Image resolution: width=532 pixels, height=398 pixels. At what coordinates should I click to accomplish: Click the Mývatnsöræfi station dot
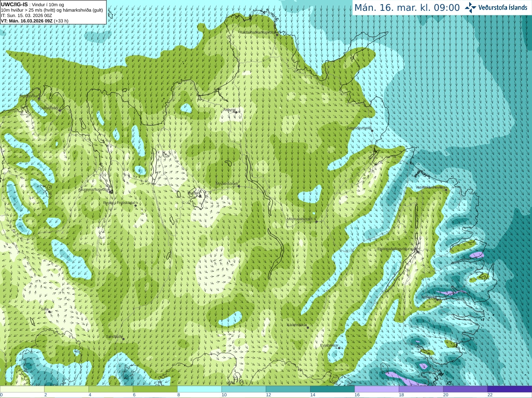tap(239, 186)
